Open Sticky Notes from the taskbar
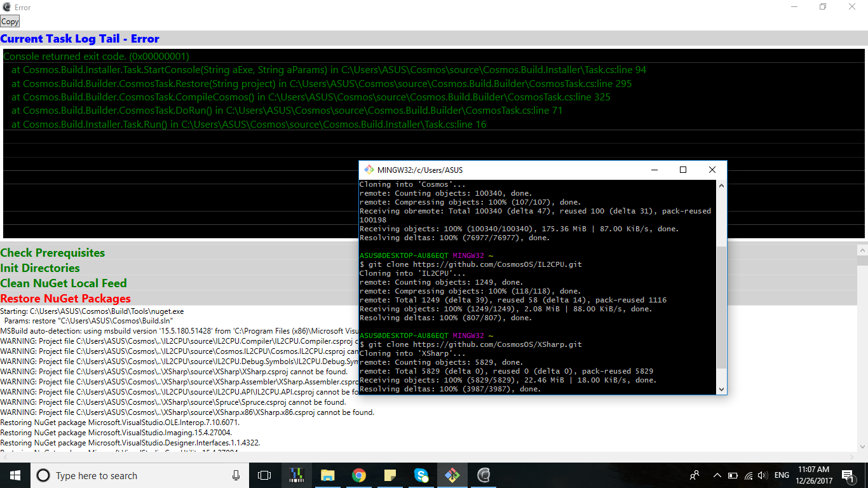This screenshot has height=488, width=868. point(390,475)
